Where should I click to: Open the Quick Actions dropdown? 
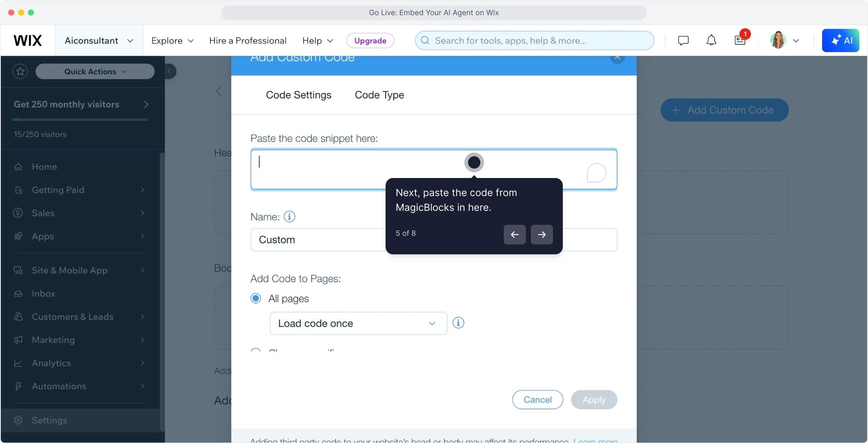(95, 71)
